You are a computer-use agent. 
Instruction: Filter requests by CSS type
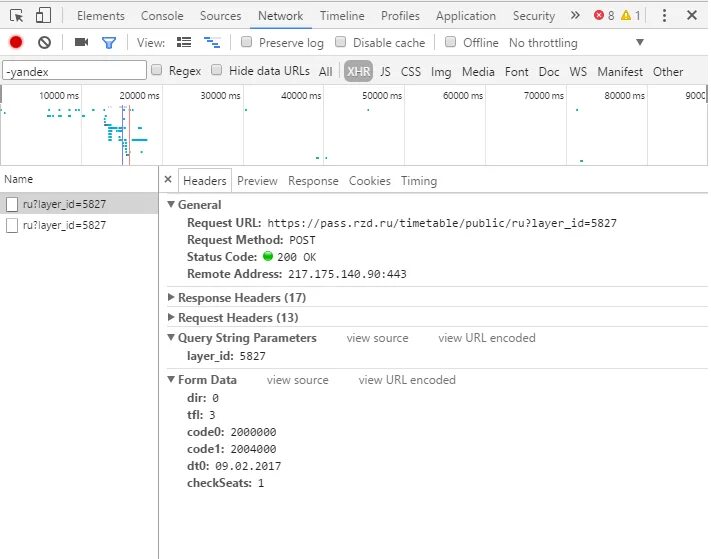click(411, 72)
